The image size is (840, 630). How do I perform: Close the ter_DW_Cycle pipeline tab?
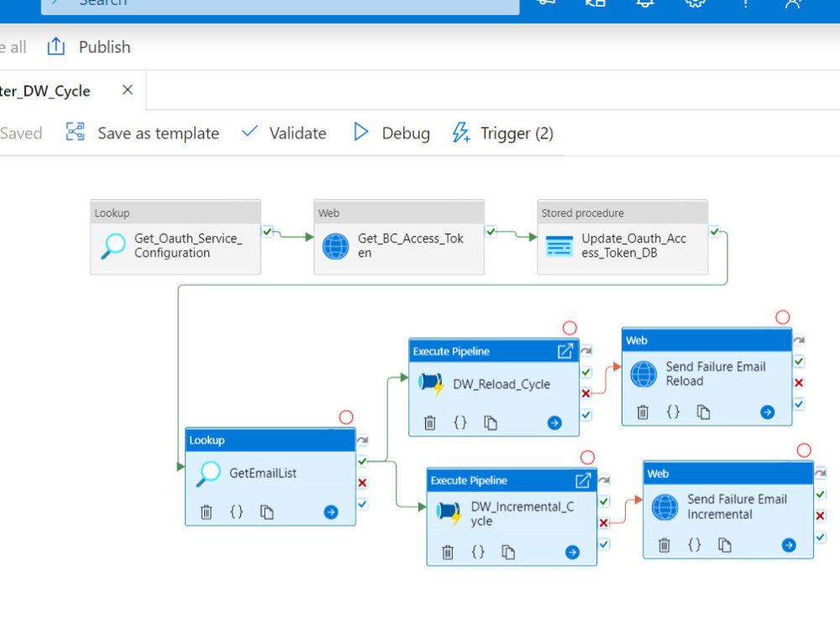point(128,90)
